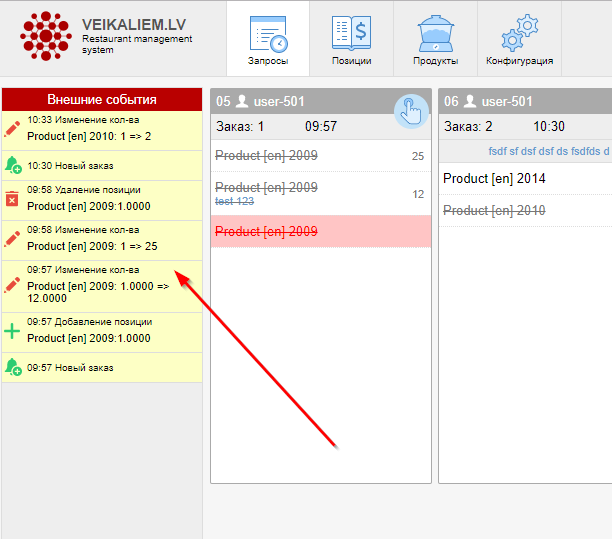Select the red highlighted Product [en] 2009 row
The image size is (612, 539).
click(x=320, y=231)
